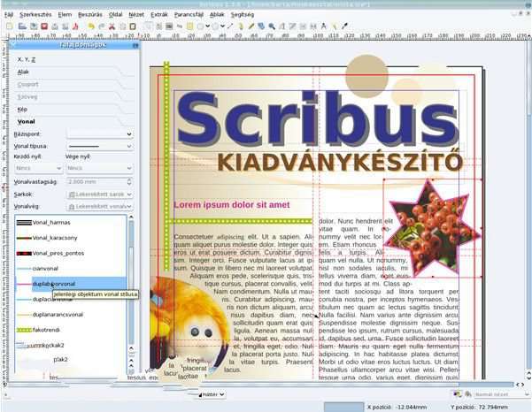532x412 pixels.
Task: Select the Freehand line pencil tool
Action: click(251, 27)
